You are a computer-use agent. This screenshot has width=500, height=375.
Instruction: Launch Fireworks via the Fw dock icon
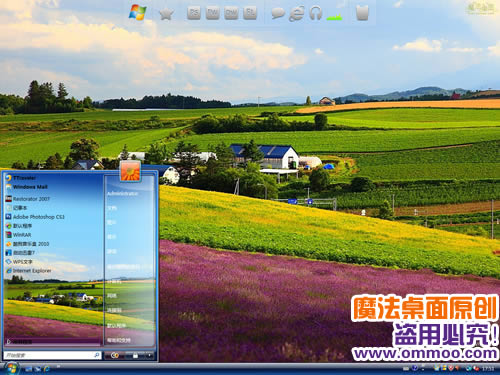(x=213, y=13)
